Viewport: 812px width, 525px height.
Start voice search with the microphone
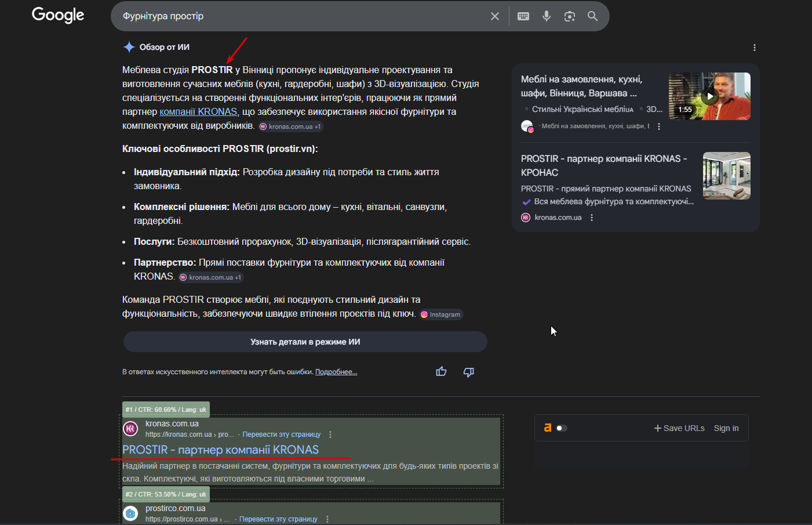(x=547, y=16)
